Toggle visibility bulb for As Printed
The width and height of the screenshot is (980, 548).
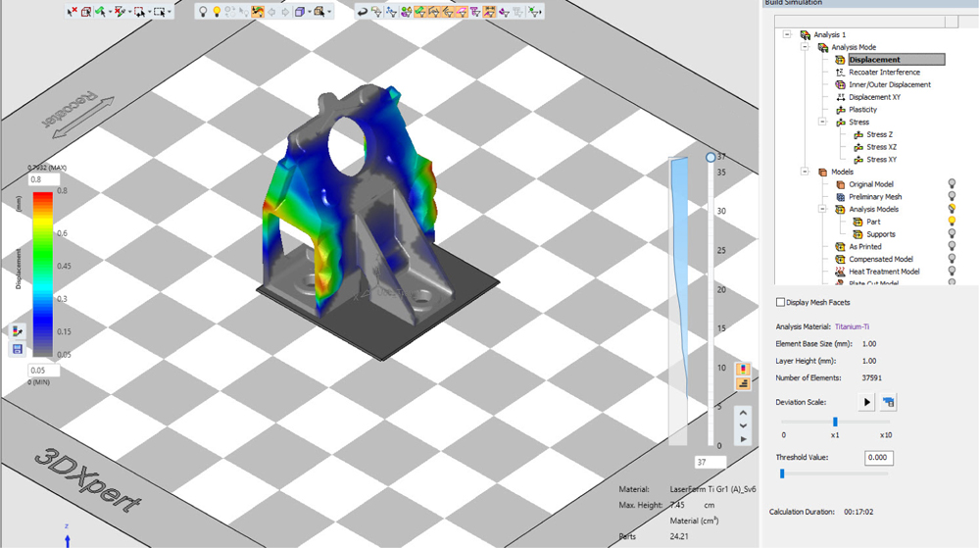pos(952,246)
